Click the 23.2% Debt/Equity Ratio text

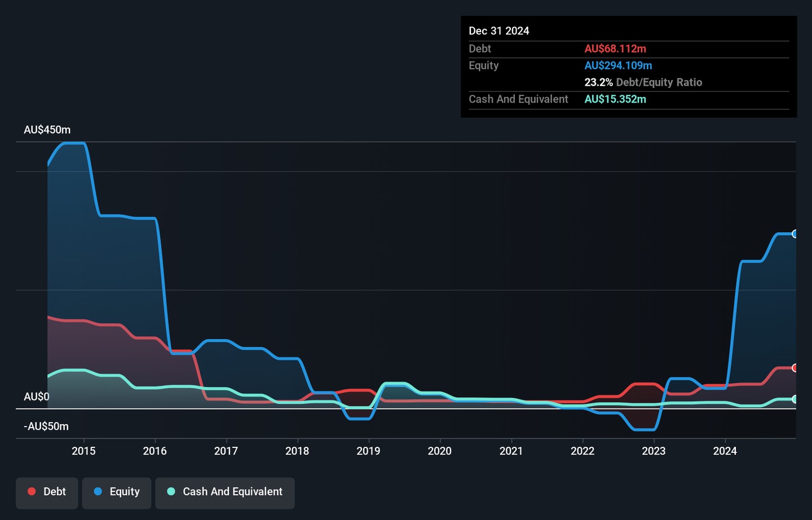(x=643, y=82)
